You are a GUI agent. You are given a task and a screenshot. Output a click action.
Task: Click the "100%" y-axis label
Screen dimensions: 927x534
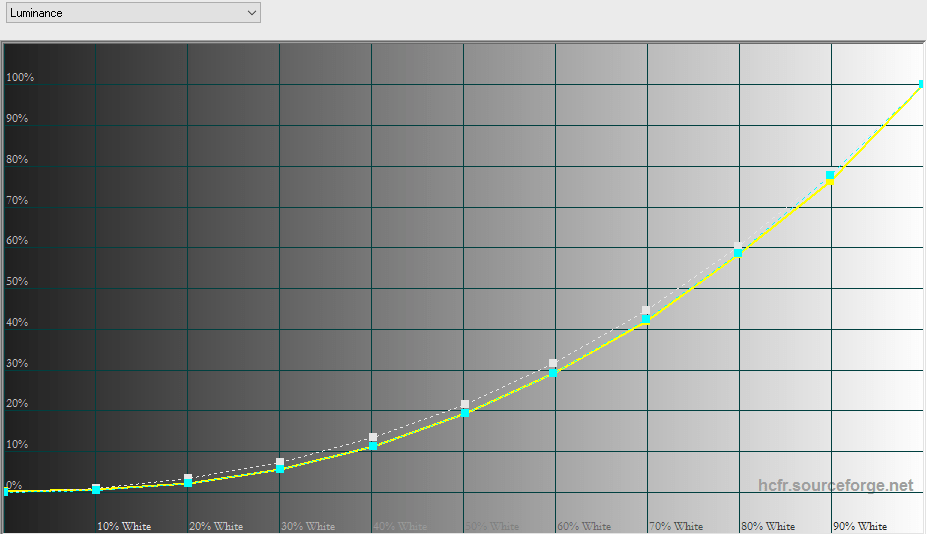20,78
